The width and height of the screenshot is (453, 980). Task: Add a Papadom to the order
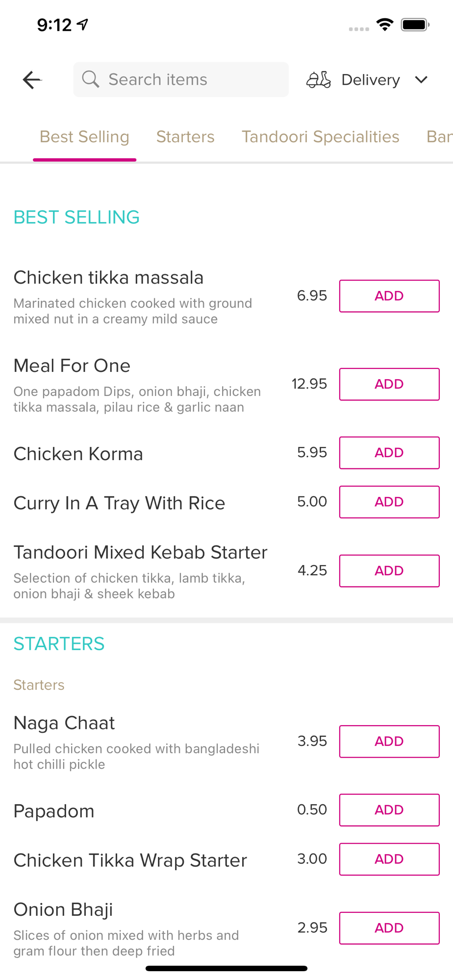coord(389,810)
